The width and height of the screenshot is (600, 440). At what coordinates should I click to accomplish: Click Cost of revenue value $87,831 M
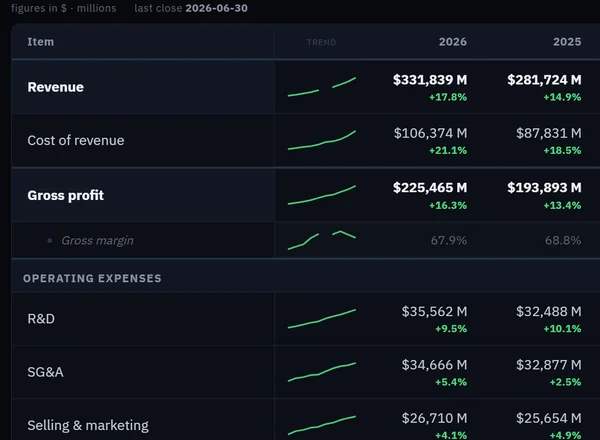point(549,133)
